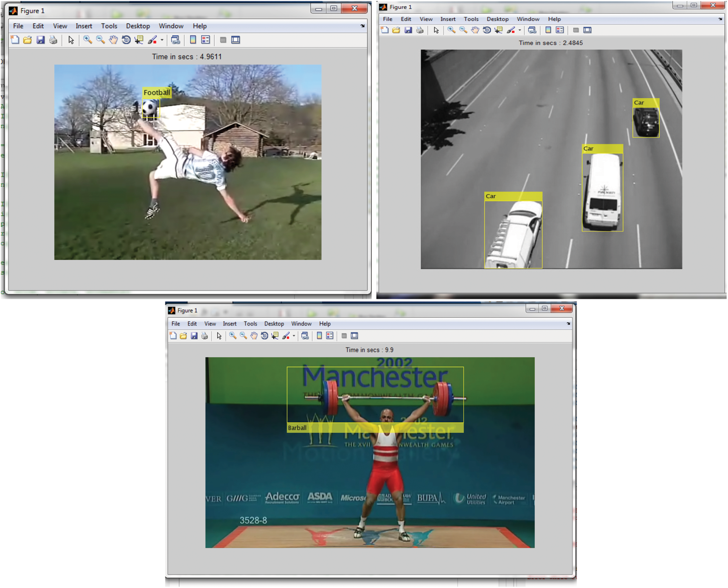Select Pan hand tool in football figure
Viewport: 728px width, 588px height.
pyautogui.click(x=113, y=40)
